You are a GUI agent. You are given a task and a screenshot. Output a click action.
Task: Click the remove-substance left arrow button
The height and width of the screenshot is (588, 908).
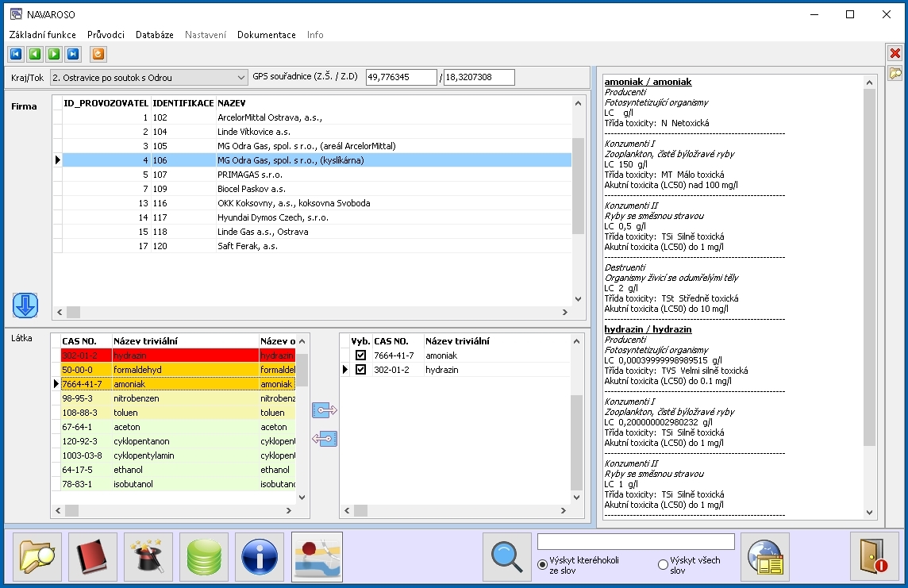[325, 439]
